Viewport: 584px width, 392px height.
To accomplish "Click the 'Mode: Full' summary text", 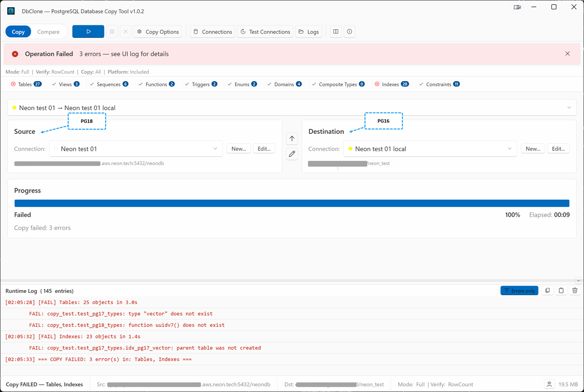I will tap(17, 72).
